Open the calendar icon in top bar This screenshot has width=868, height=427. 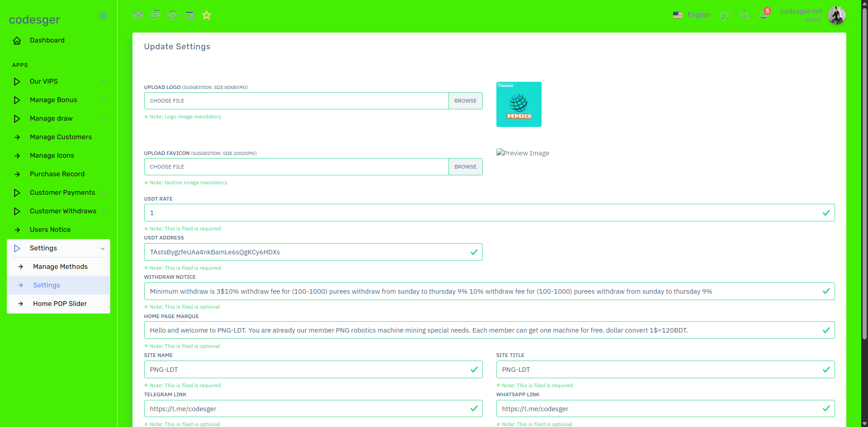point(189,15)
